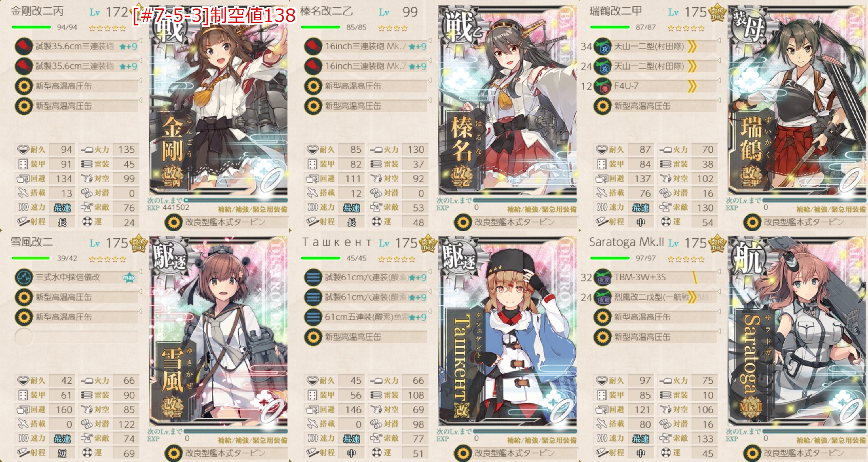
Task: Click red main gun icon on Kongou's first slot
Action: point(24,46)
